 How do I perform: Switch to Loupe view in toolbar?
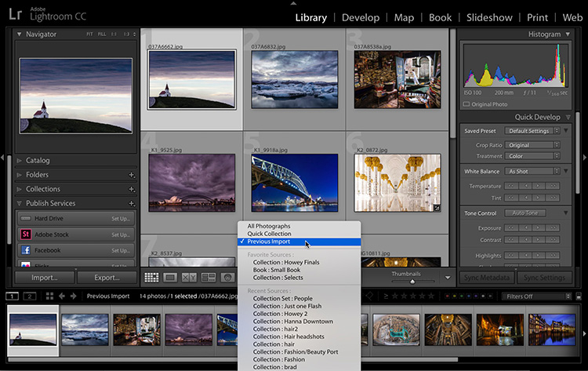170,278
